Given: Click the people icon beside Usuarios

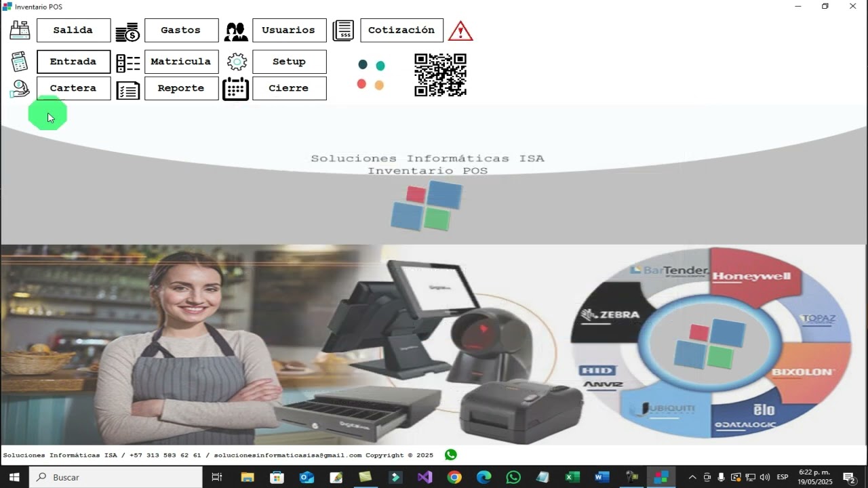Looking at the screenshot, I should click(236, 31).
